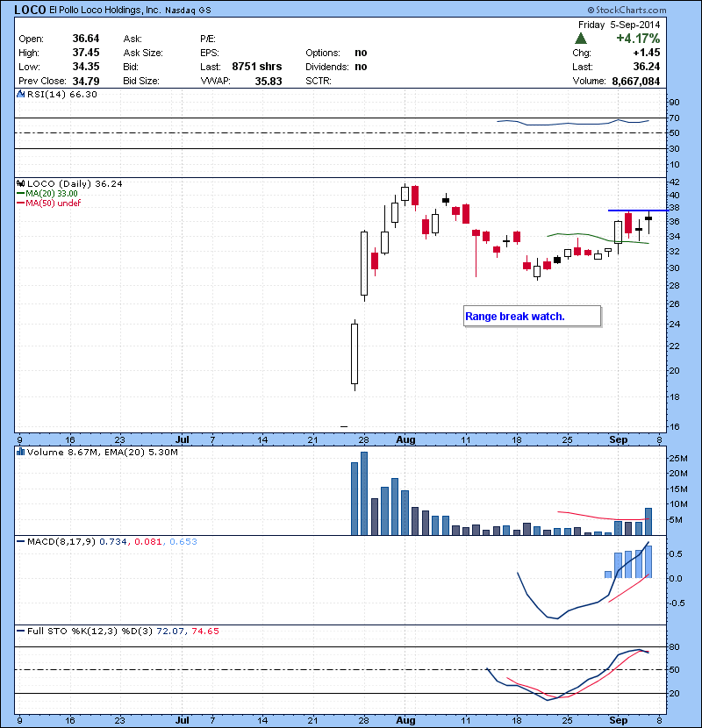Click the +4.17% percent change value
The image size is (702, 728).
[638, 38]
